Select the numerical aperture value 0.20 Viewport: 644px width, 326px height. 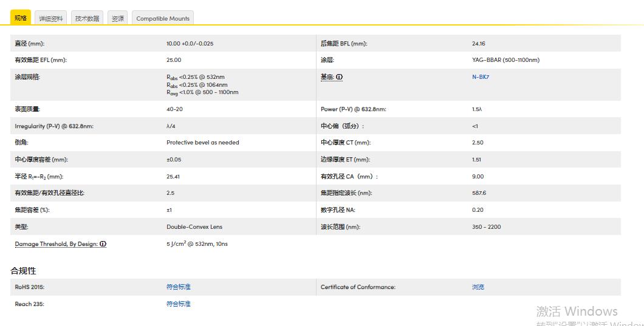(x=478, y=210)
